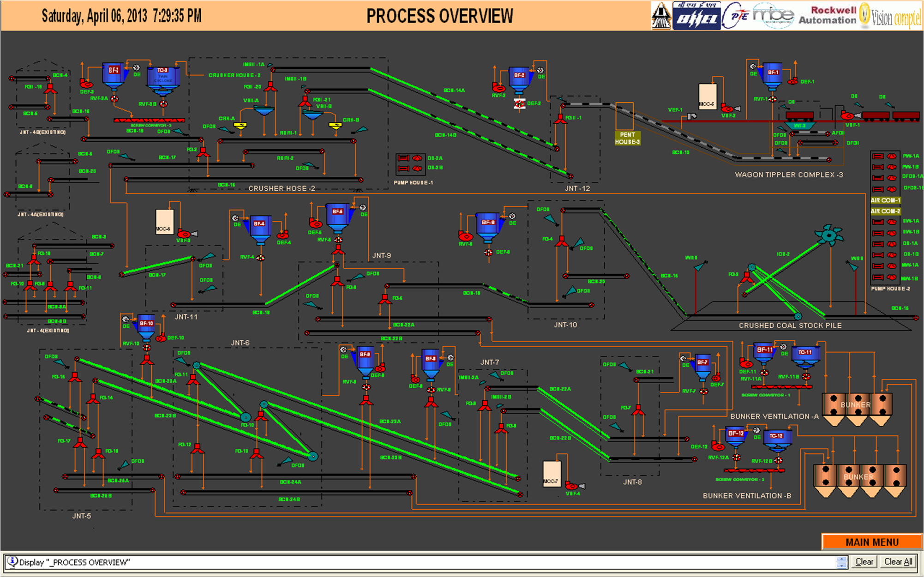
Task: Click the Clear button
Action: pos(864,562)
